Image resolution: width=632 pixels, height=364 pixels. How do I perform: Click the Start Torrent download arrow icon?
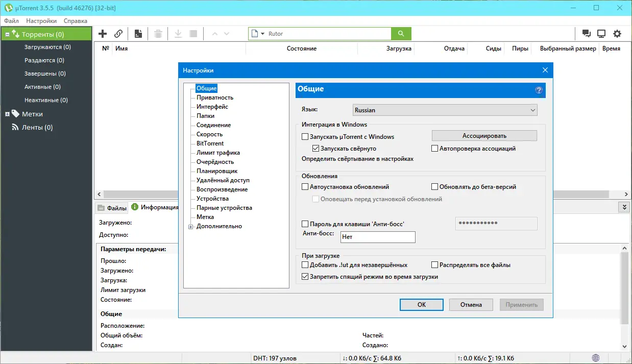coord(178,34)
